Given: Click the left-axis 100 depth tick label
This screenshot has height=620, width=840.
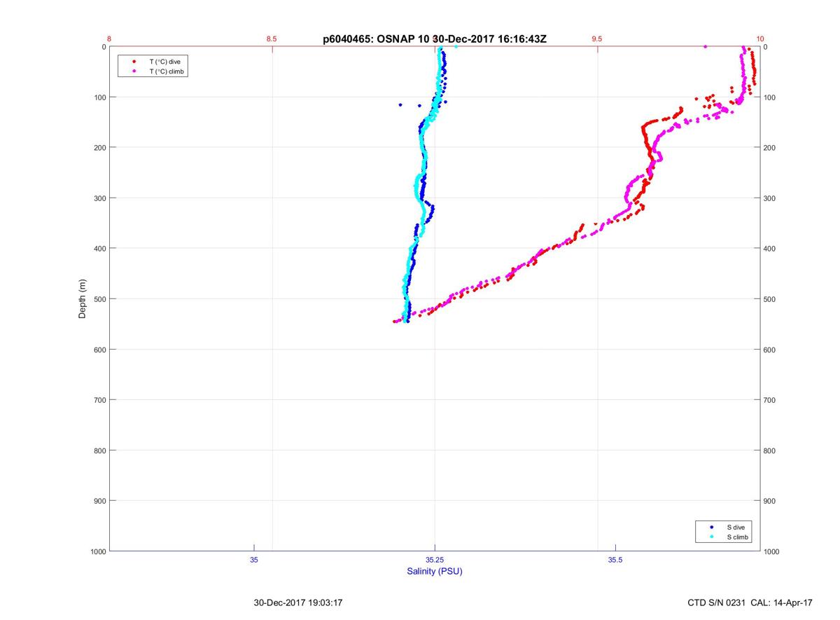Looking at the screenshot, I should pyautogui.click(x=99, y=97).
